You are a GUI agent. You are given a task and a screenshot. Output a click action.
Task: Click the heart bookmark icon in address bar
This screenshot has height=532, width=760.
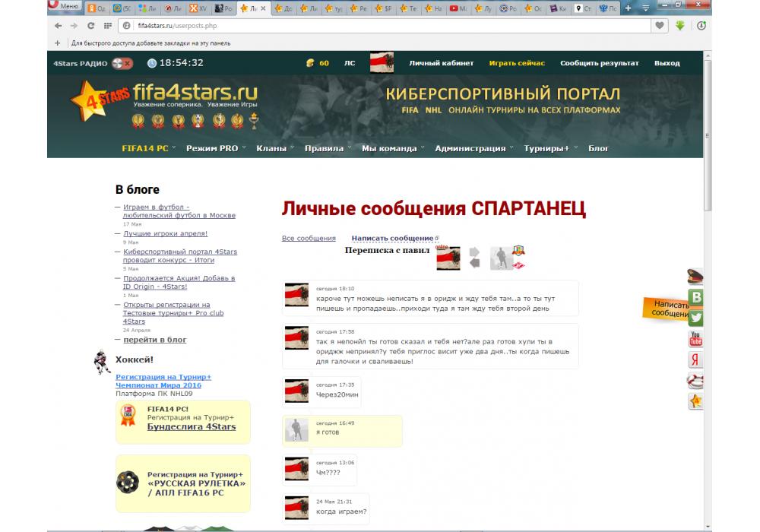point(659,26)
